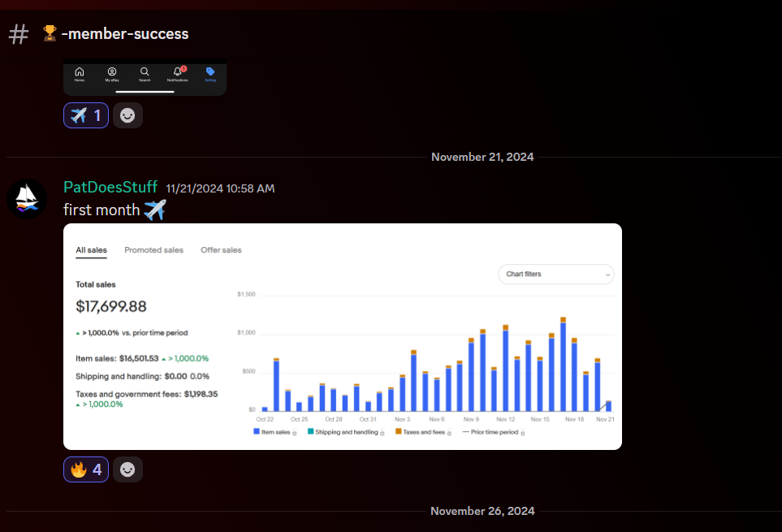Click the November 21, 2024 date divider

(x=482, y=157)
